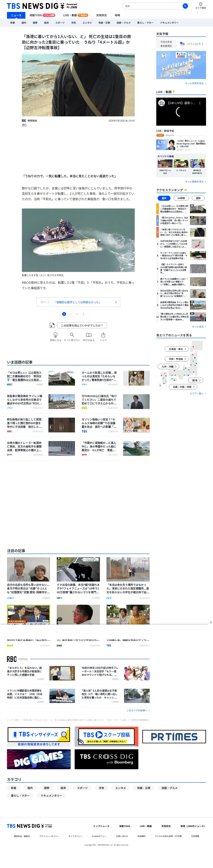Image resolution: width=213 pixels, height=868 pixels.
Task: Open the ドキュメンタリー category chip in the footer
Action: coord(51,796)
